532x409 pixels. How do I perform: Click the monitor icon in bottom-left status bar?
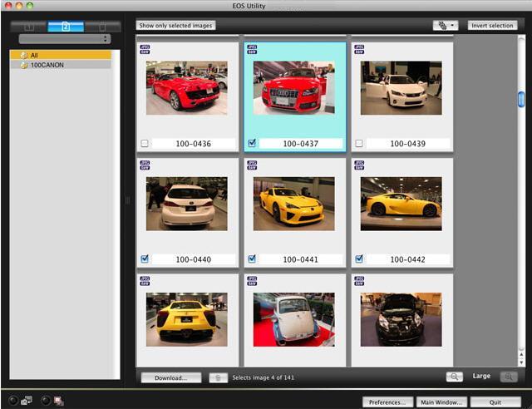tap(58, 401)
